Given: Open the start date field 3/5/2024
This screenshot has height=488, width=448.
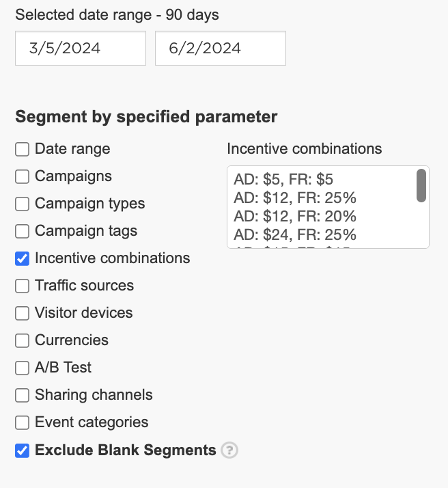Looking at the screenshot, I should coord(81,49).
